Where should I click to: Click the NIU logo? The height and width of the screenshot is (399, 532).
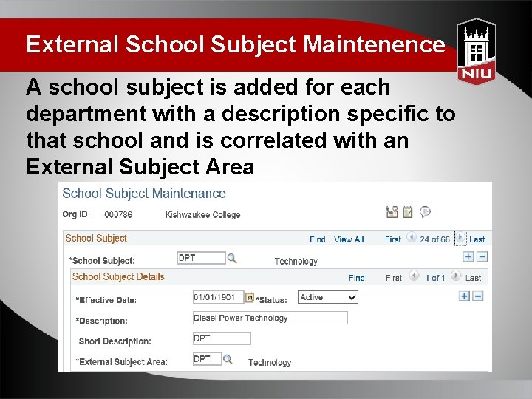477,50
